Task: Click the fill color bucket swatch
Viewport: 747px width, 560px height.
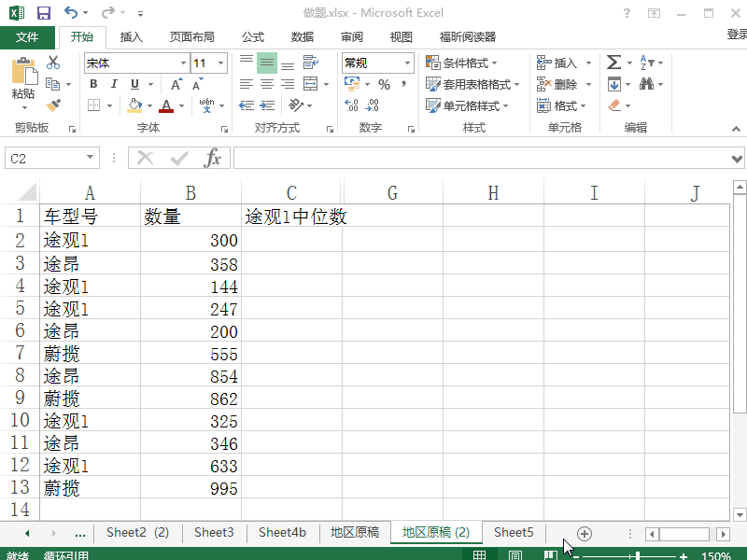Action: coord(134,105)
